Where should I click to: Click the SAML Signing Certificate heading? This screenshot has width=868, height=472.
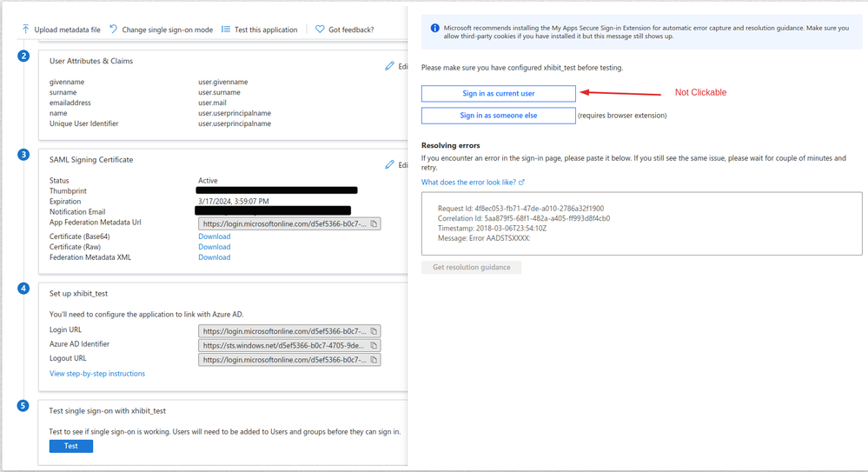[x=91, y=160]
